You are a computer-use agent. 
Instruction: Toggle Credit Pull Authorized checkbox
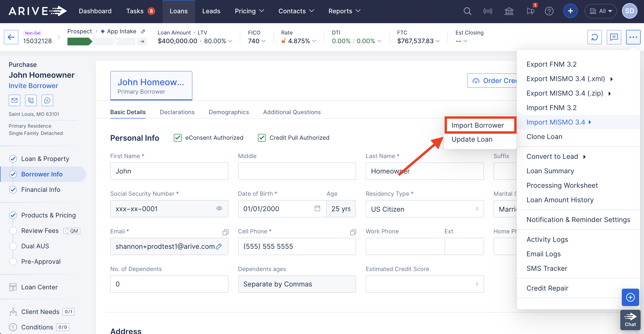point(262,138)
